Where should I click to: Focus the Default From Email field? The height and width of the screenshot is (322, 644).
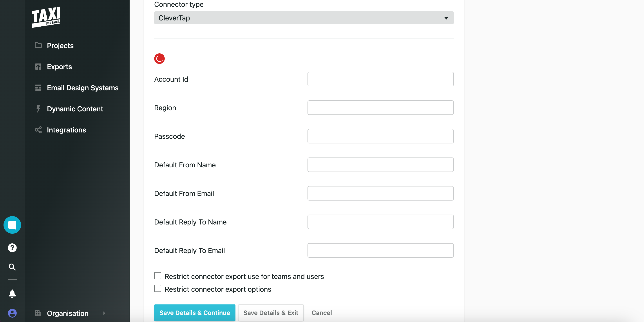pos(380,193)
